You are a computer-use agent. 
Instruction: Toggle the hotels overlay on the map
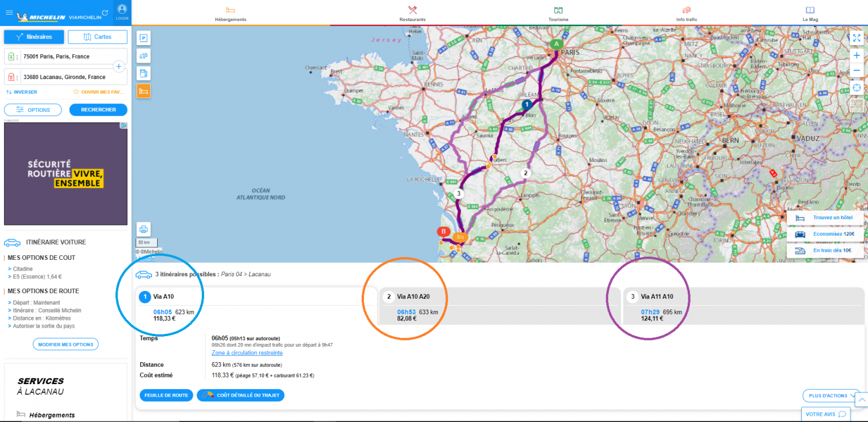click(x=143, y=90)
